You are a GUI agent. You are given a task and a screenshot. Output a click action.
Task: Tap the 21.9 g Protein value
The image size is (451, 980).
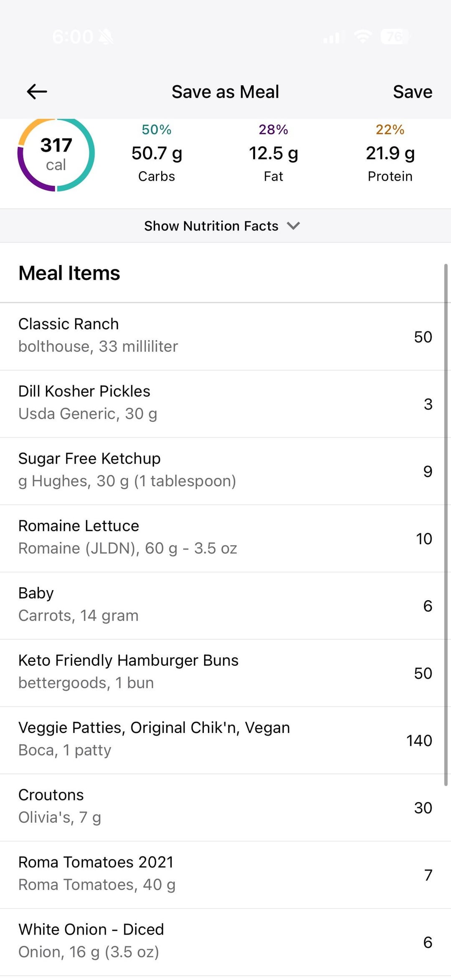[390, 154]
